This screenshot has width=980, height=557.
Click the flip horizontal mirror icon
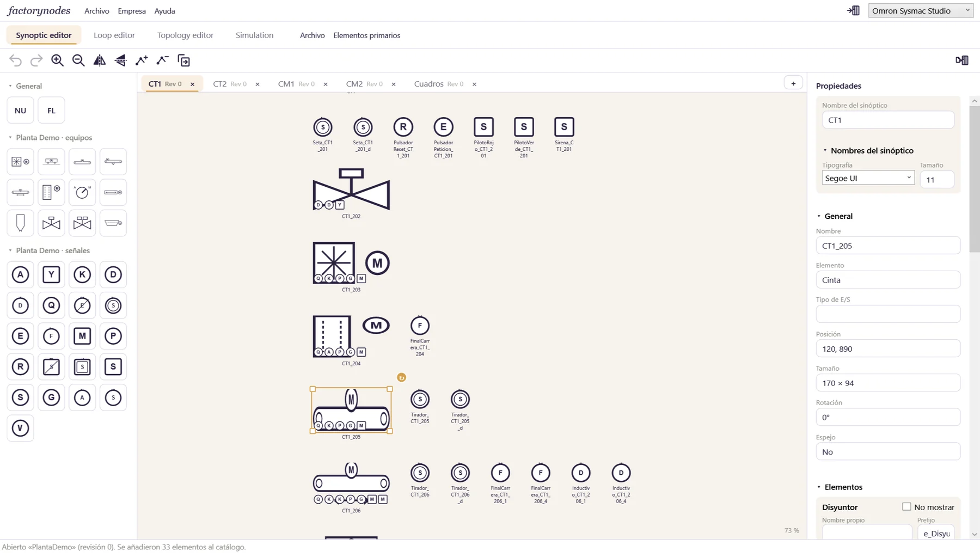[100, 60]
